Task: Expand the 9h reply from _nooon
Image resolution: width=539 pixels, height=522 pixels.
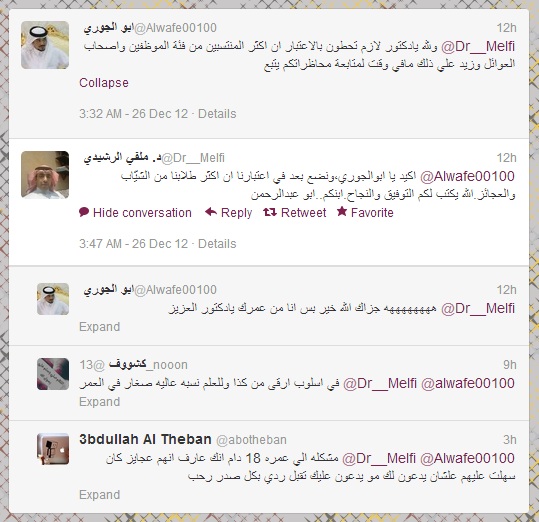Action: point(100,402)
